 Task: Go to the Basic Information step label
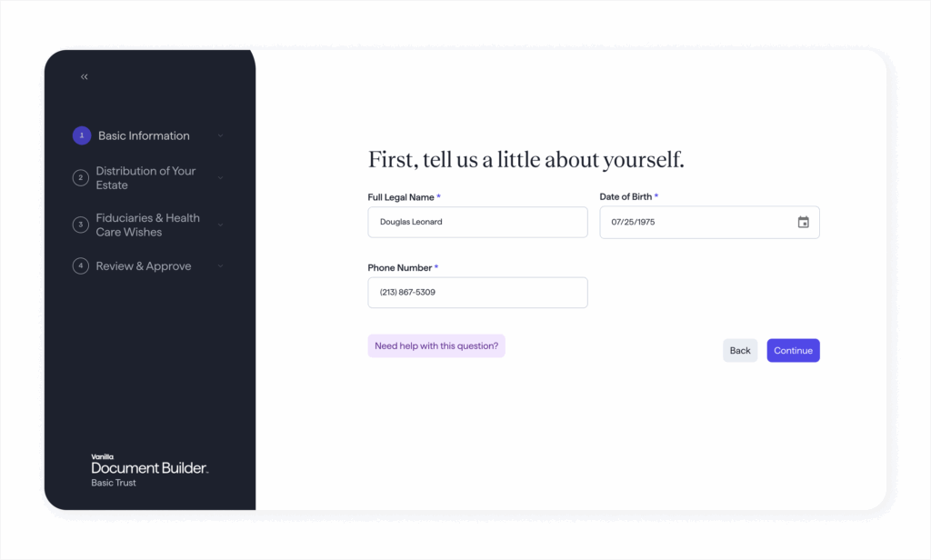tap(144, 136)
